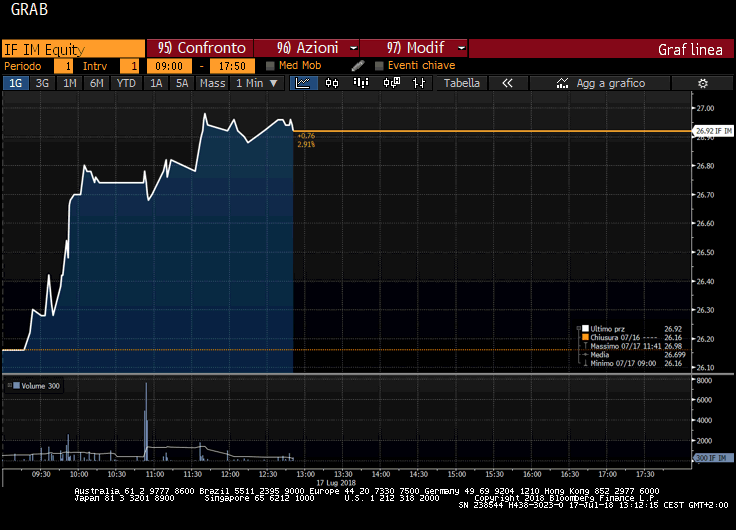The height and width of the screenshot is (530, 736).
Task: Click the Volume legend color square
Action: tap(17, 386)
